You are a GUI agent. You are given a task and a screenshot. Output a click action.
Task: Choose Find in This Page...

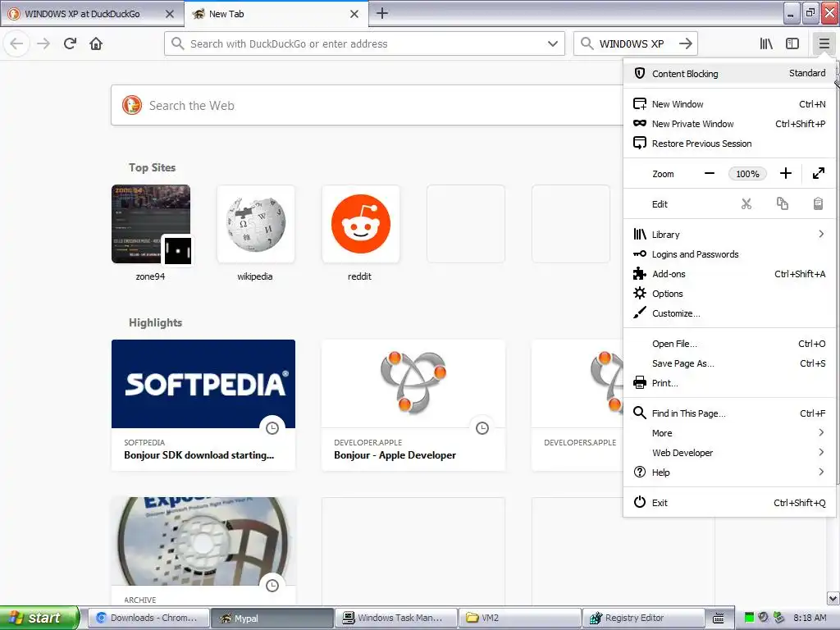pos(729,413)
